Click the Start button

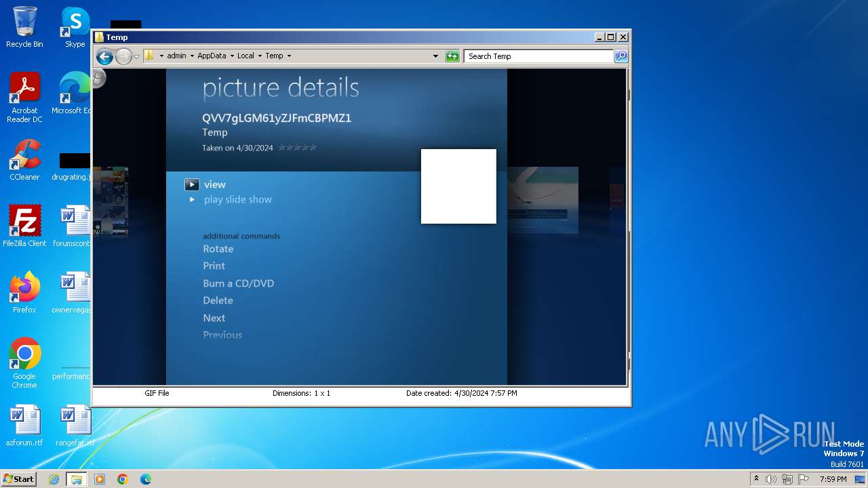pos(18,479)
